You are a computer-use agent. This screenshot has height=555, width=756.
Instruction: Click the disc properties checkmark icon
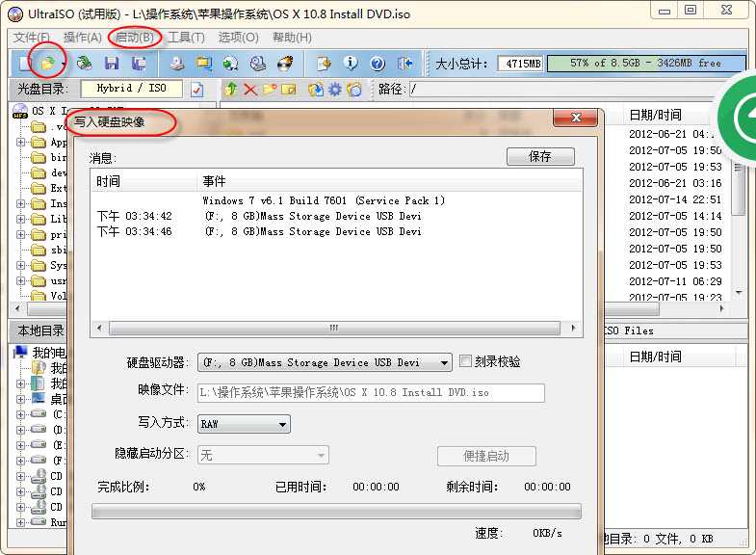(196, 90)
